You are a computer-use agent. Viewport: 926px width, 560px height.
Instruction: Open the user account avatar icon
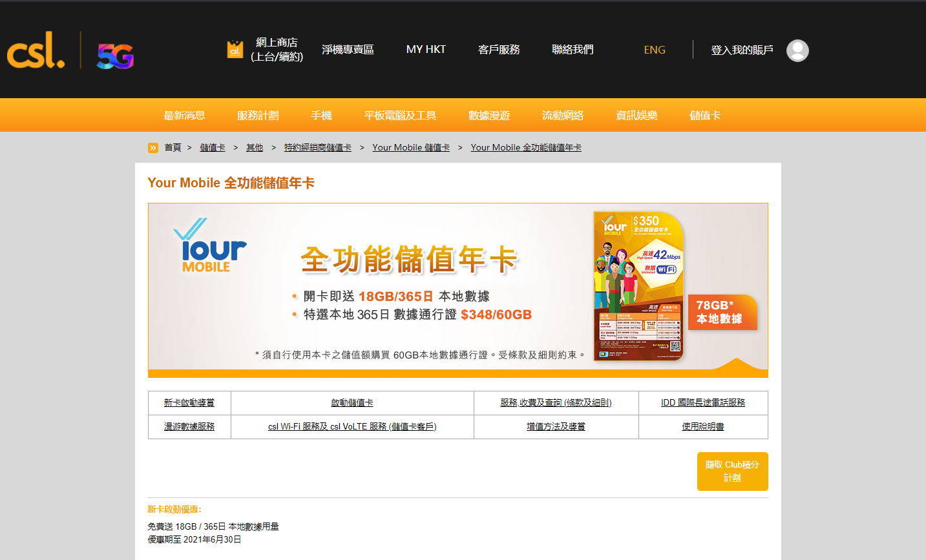(x=797, y=50)
